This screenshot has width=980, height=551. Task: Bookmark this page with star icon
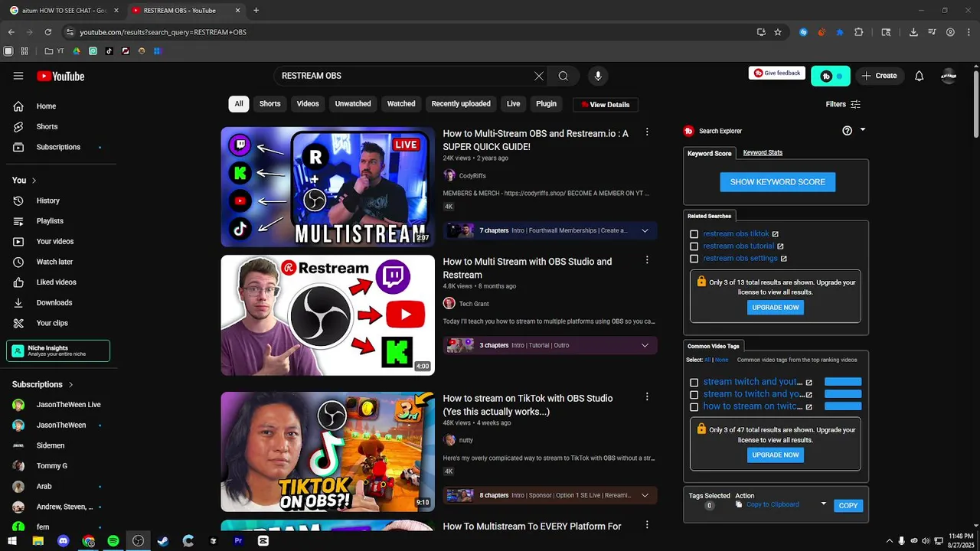pyautogui.click(x=778, y=32)
